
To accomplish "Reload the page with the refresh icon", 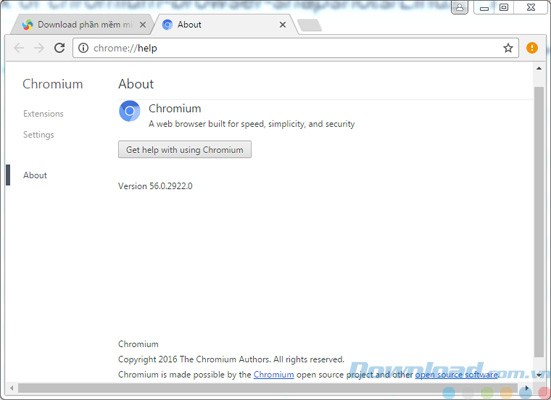I will (x=59, y=48).
